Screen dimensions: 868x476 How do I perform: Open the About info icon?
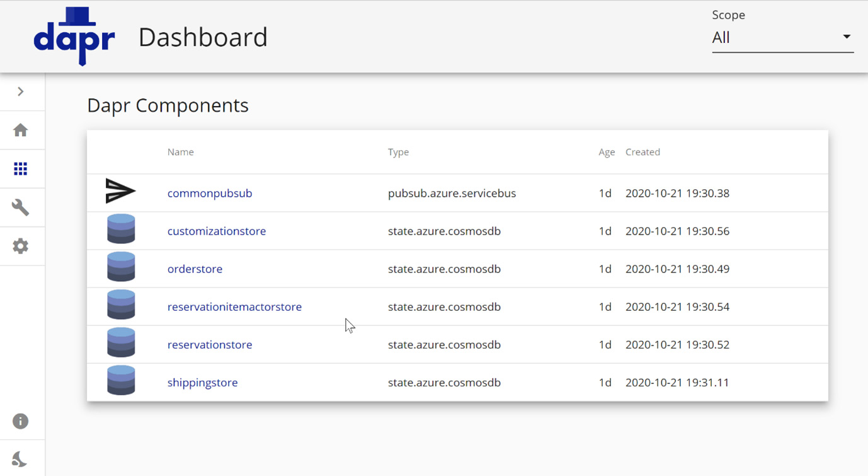coord(21,421)
